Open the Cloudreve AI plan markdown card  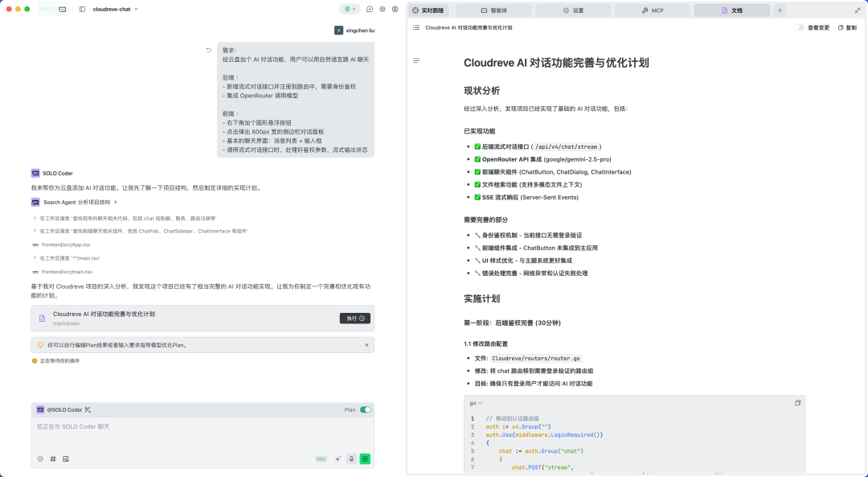tap(203, 319)
